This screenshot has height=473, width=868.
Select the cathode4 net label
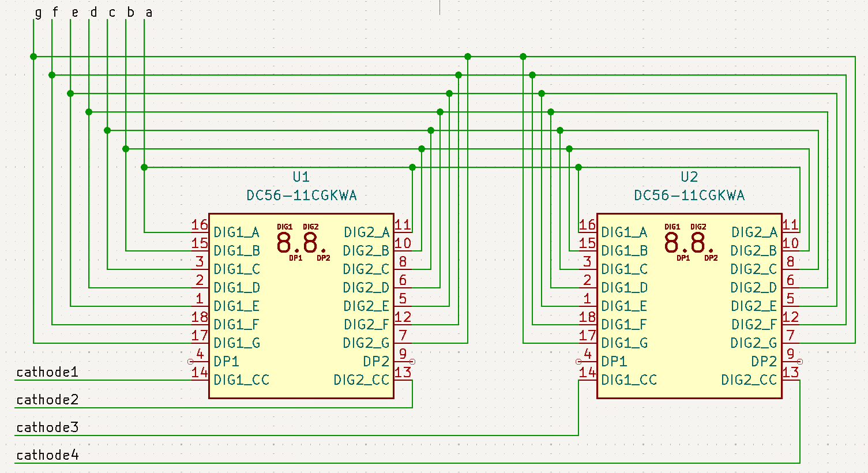[47, 455]
